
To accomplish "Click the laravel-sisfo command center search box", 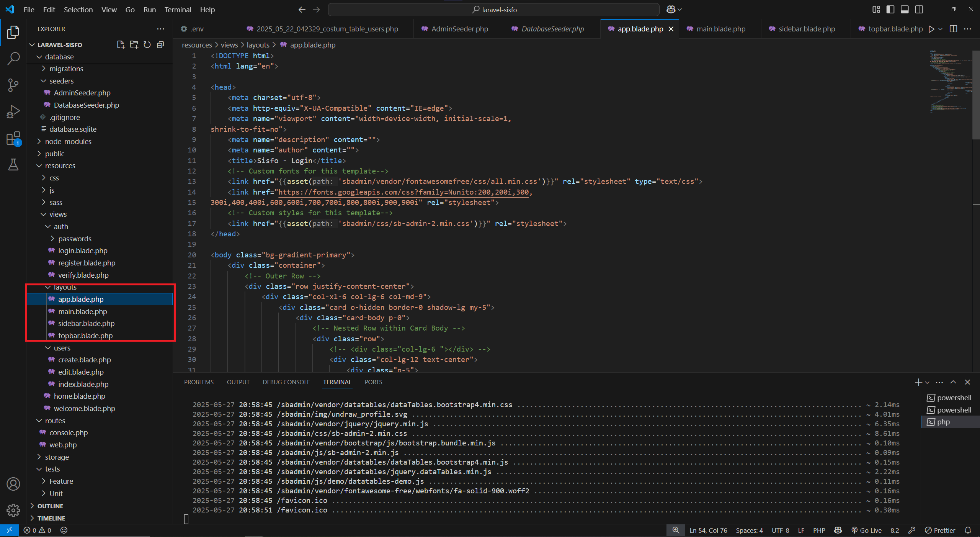I will coord(494,10).
